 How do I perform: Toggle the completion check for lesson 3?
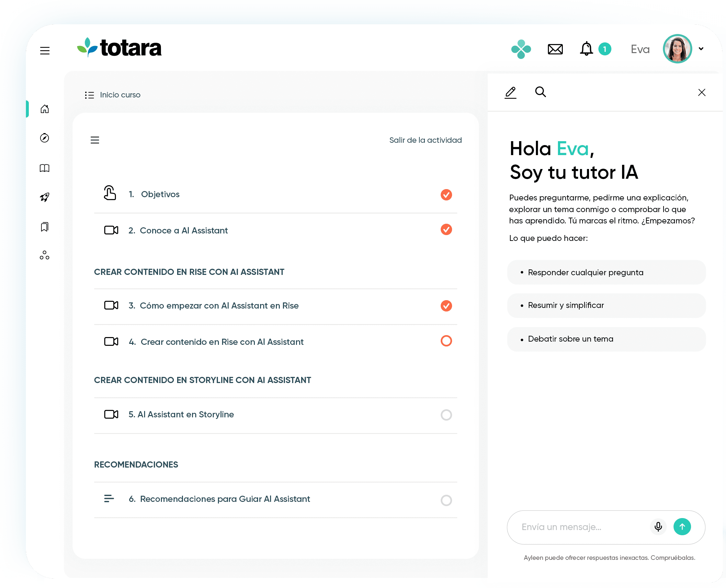[446, 306]
